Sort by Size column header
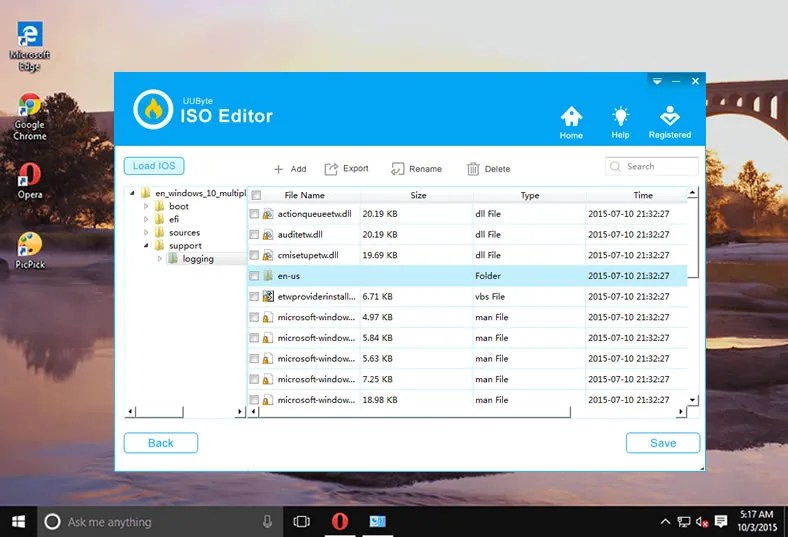788x537 pixels. pyautogui.click(x=418, y=195)
